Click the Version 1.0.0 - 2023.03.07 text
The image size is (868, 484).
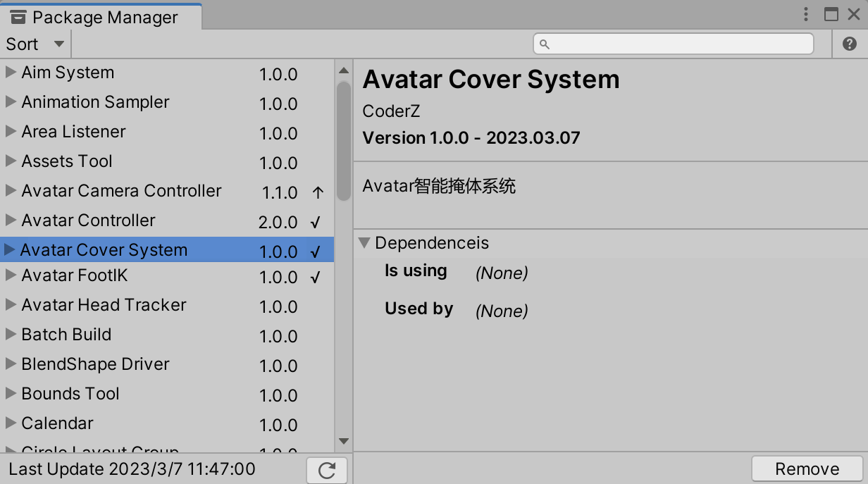(x=471, y=137)
